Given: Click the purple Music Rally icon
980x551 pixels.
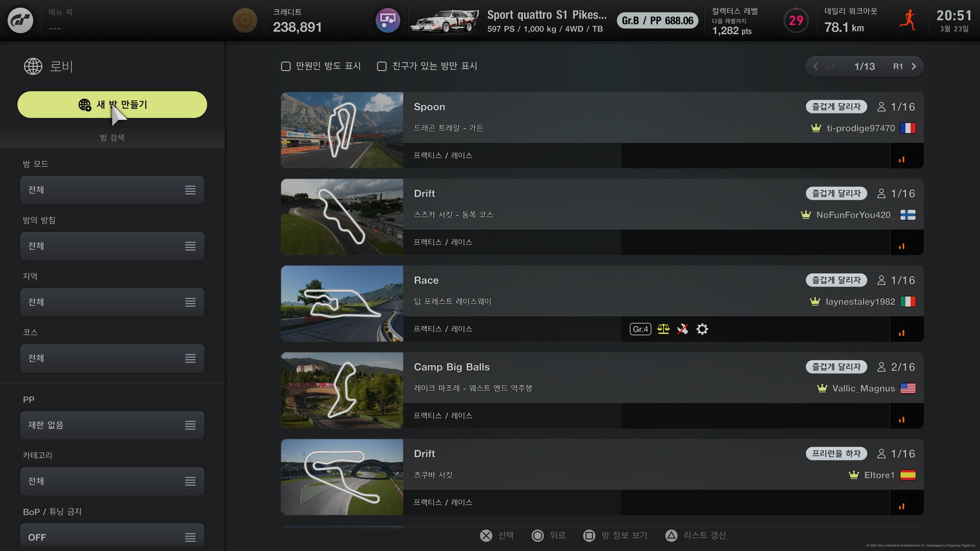Looking at the screenshot, I should point(388,21).
